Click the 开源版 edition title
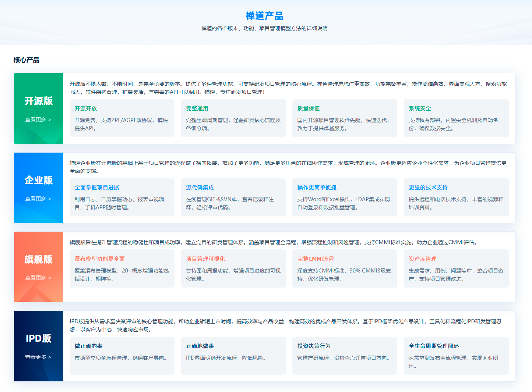Viewport: 532px width, 392px height. (39, 101)
